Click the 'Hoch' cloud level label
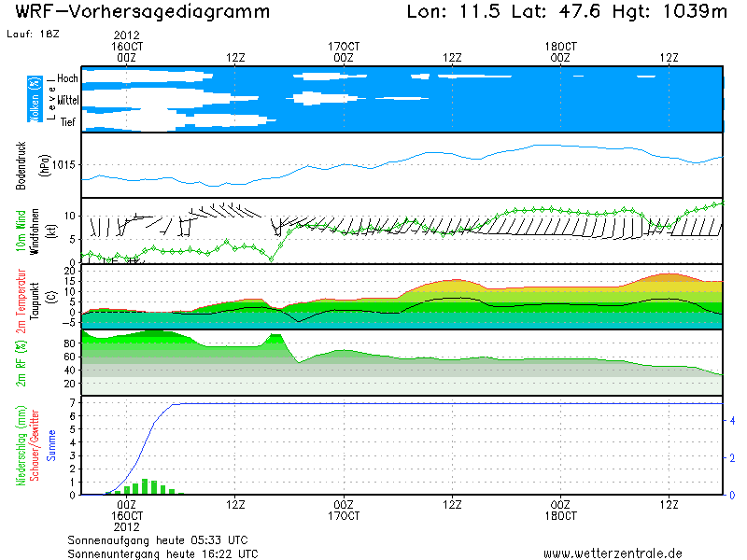 (x=67, y=78)
